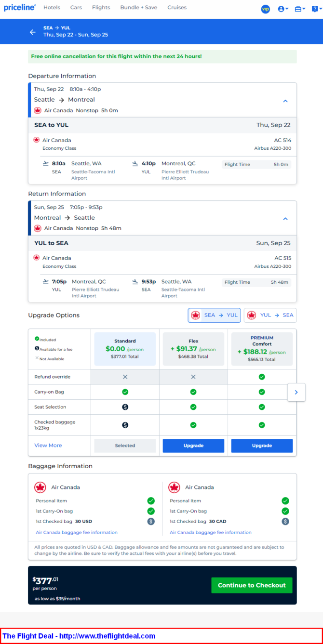
Task: Open the CAD baggage fee information link
Action: (x=211, y=532)
